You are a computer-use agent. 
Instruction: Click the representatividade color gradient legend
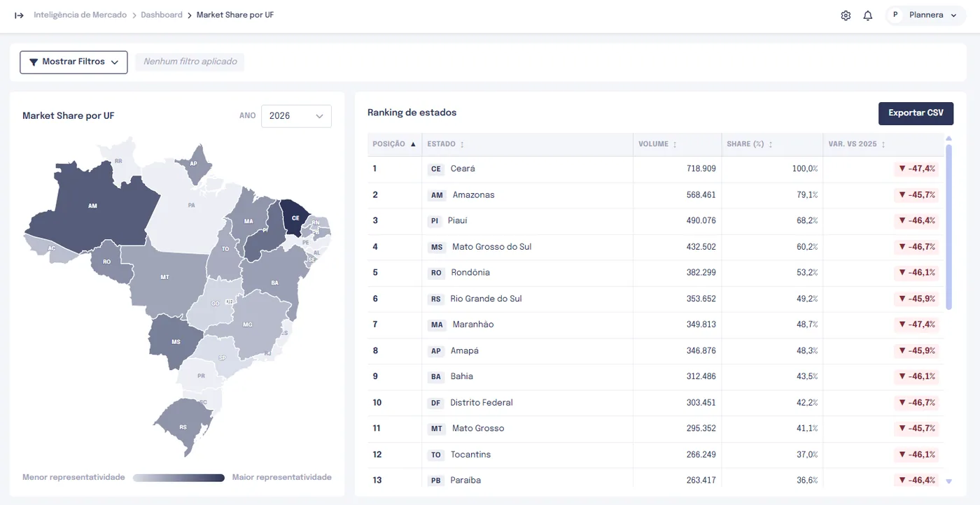(178, 478)
